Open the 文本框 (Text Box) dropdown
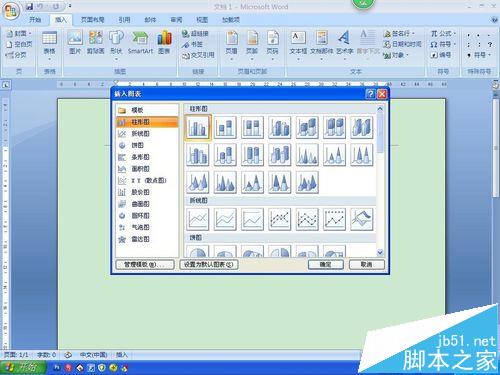500x375 pixels. pyautogui.click(x=298, y=46)
